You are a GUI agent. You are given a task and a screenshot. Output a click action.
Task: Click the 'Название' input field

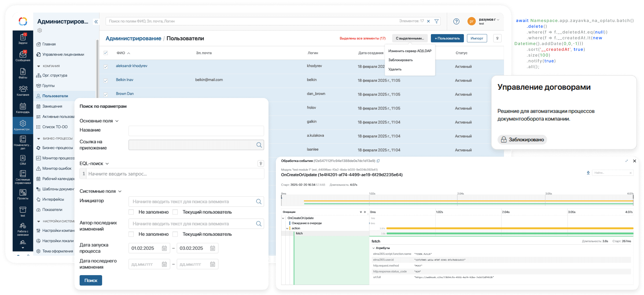(196, 130)
